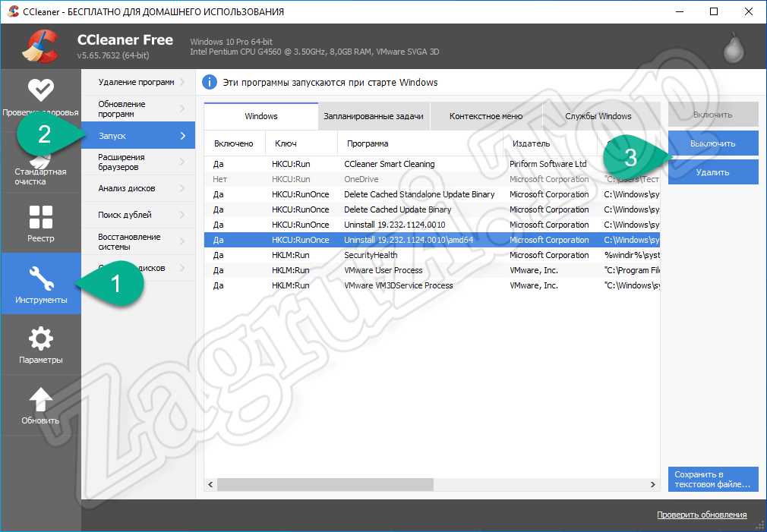Screen dimensions: 767x532
Task: Switch to Контекстное меню tab
Action: click(486, 116)
